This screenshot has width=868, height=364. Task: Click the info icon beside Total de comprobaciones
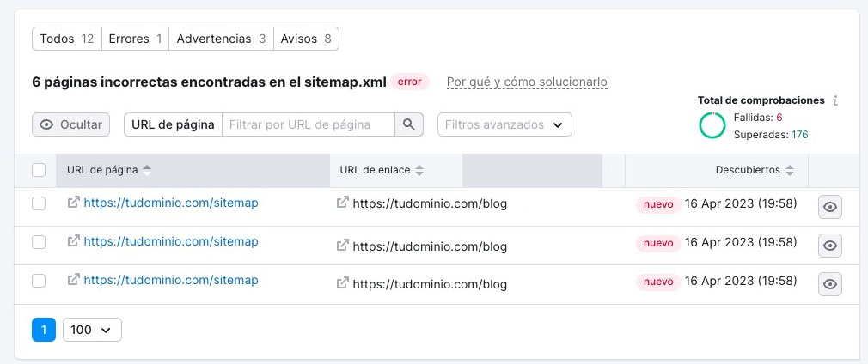835,100
